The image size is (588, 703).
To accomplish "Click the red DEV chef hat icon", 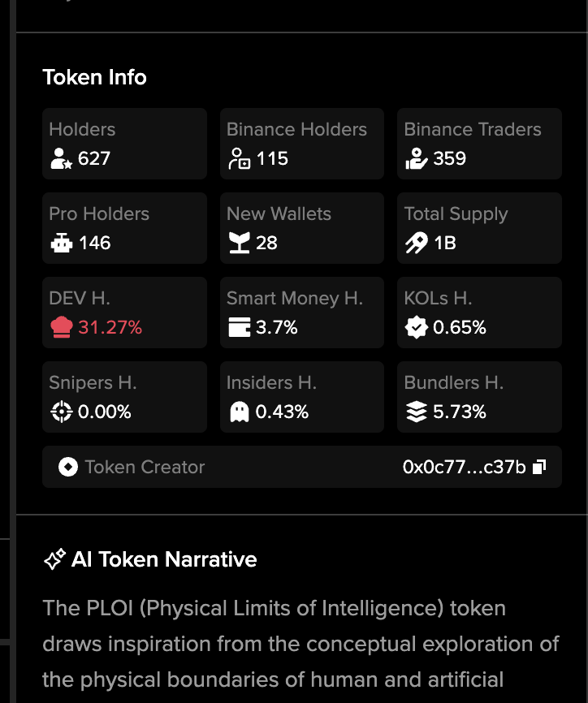I will [x=61, y=328].
